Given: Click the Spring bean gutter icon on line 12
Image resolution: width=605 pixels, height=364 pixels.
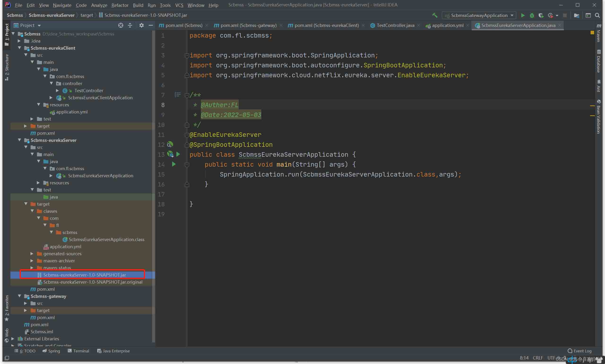Looking at the screenshot, I should pyautogui.click(x=170, y=144).
